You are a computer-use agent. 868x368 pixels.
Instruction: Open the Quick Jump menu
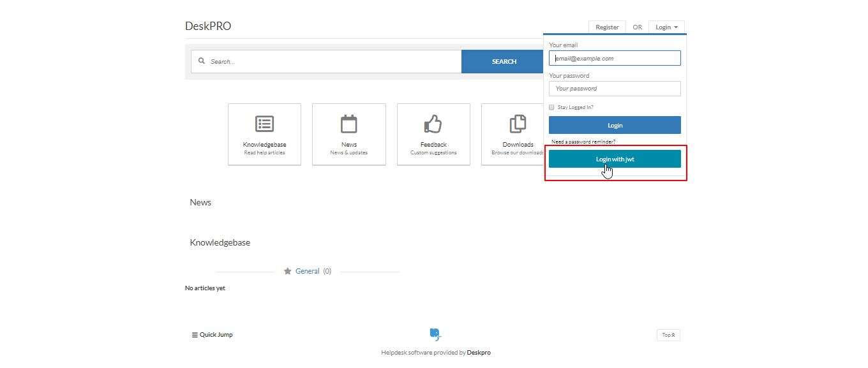tap(212, 335)
